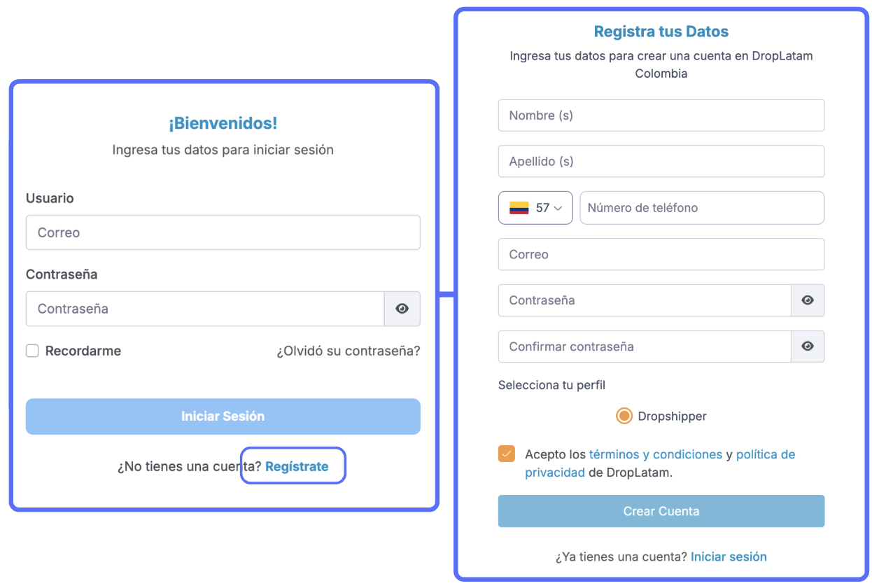The height and width of the screenshot is (588, 872).
Task: Click the login Contraseña input field
Action: pos(204,309)
